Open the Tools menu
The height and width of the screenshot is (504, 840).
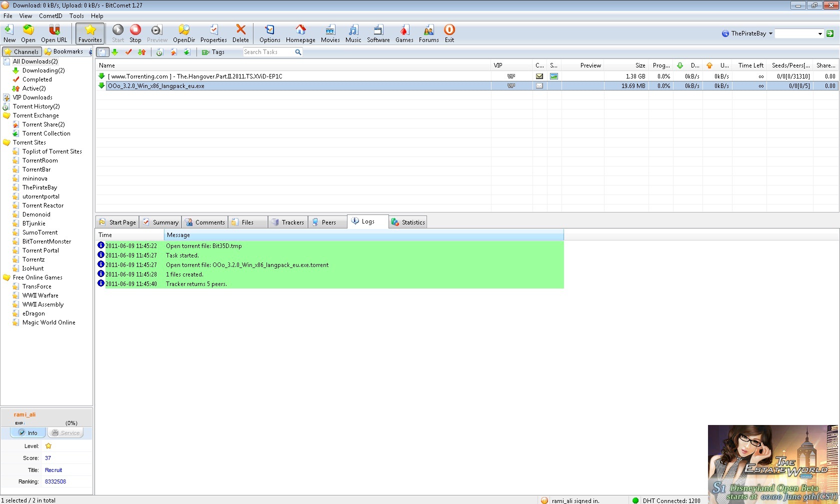[x=76, y=16]
